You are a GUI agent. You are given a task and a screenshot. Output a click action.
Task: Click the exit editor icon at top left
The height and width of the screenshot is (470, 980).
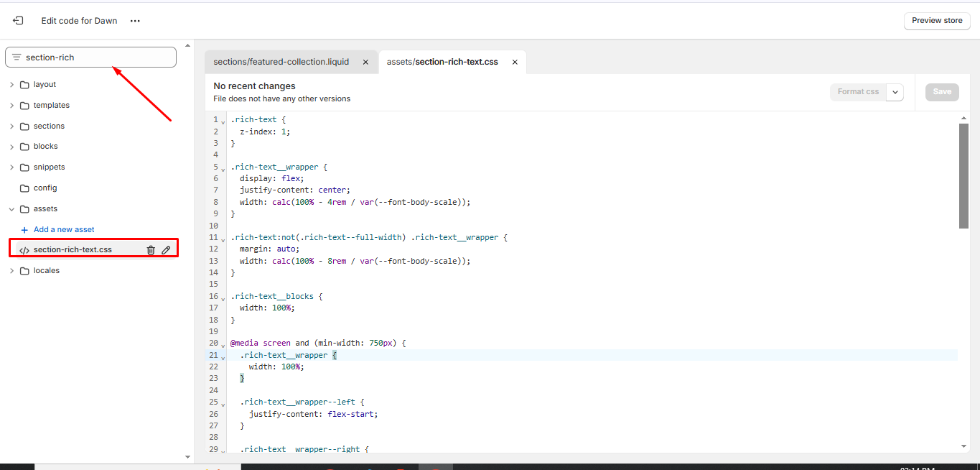click(18, 21)
